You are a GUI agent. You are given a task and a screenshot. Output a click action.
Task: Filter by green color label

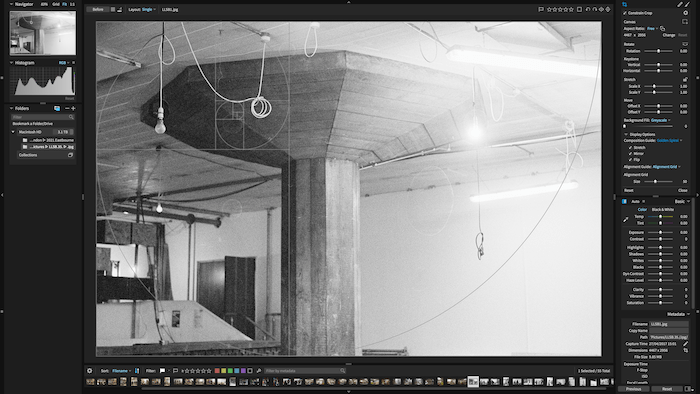tap(230, 371)
